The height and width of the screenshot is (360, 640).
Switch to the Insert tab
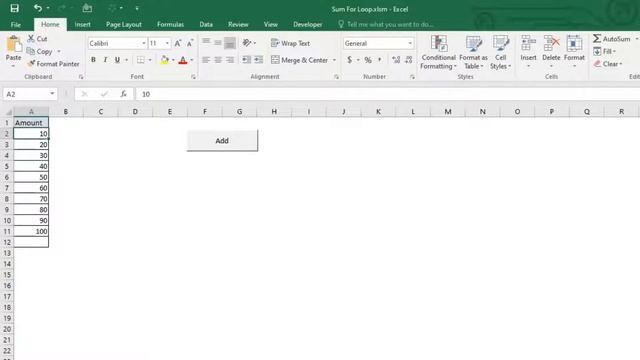click(x=82, y=24)
